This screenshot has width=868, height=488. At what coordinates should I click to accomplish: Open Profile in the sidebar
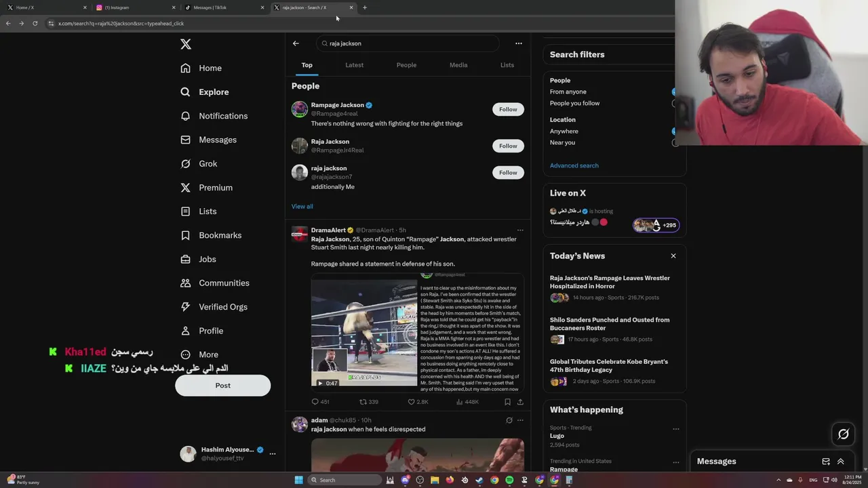202,331
